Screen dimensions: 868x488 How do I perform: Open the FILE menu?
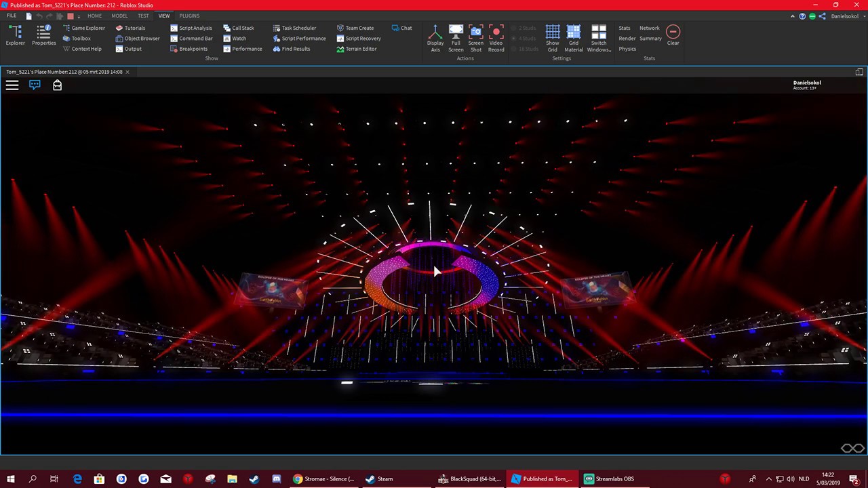12,16
